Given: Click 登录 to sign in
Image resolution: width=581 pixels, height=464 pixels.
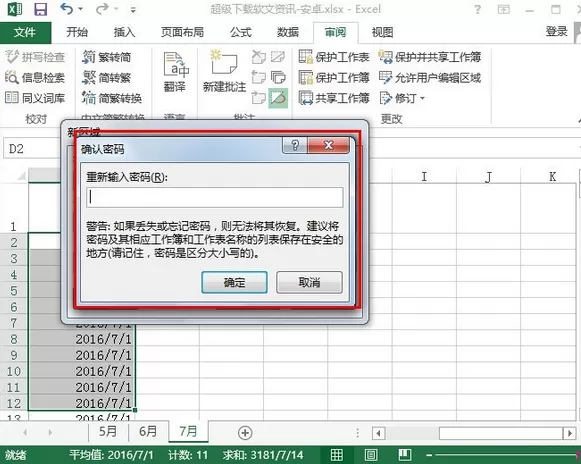Looking at the screenshot, I should coord(557,32).
